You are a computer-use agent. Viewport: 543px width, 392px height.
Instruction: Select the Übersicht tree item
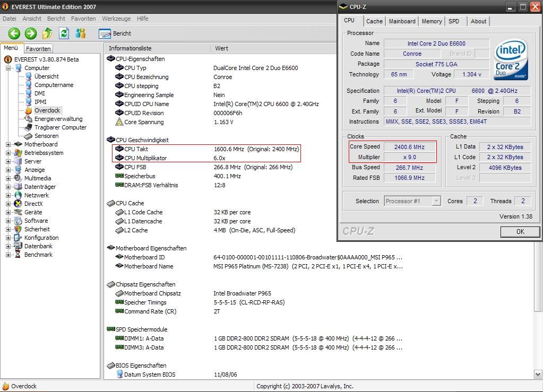pos(46,76)
